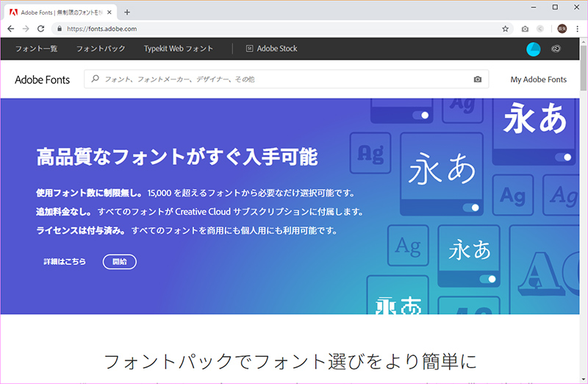Click the greyed round extension icon

pyautogui.click(x=540, y=29)
